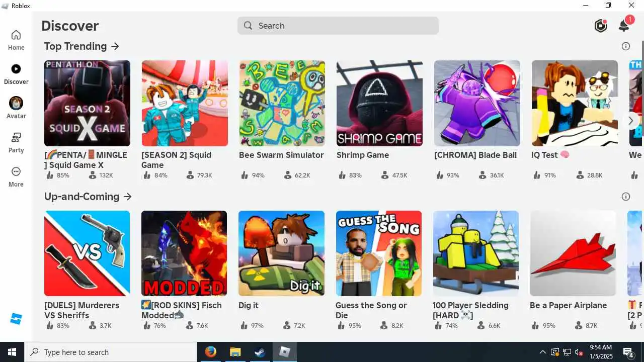Open Guess the Song thumbnail
Image resolution: width=644 pixels, height=362 pixels.
tap(379, 253)
